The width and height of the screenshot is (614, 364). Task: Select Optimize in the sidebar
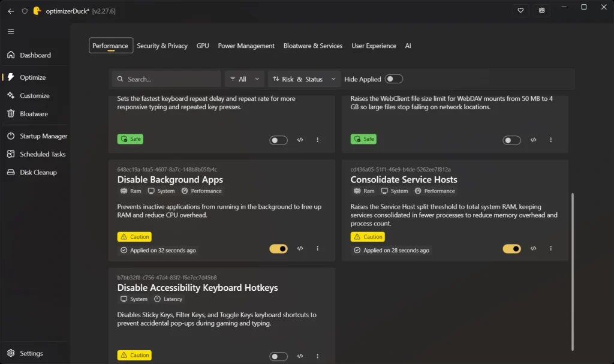coord(34,77)
